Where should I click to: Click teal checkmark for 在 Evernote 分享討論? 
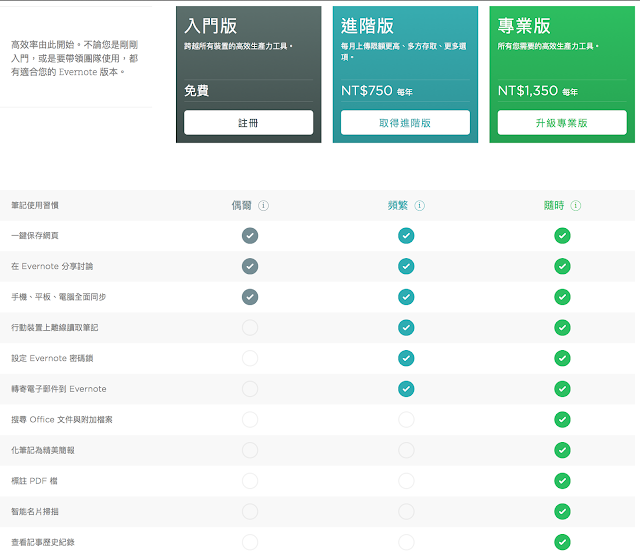tap(406, 266)
